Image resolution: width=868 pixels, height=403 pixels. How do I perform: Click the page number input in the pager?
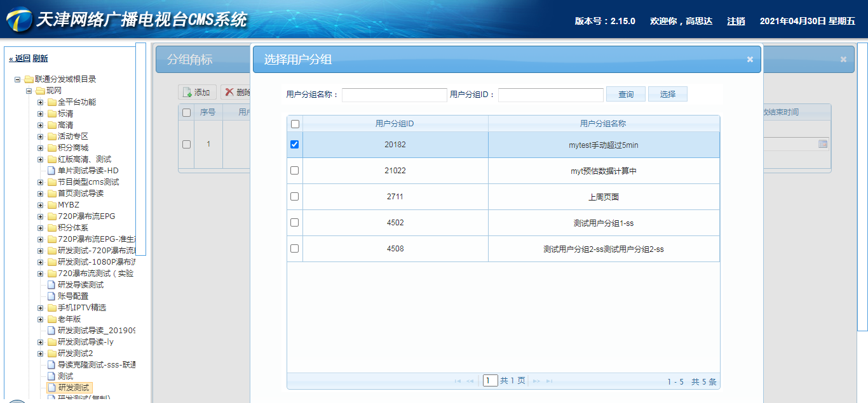point(490,381)
